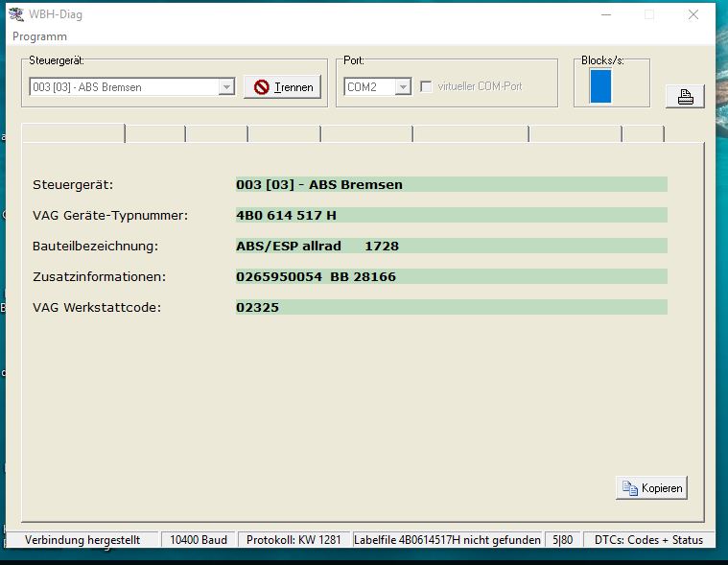Click the Protokoll: KW 1281 status panel

coord(294,540)
